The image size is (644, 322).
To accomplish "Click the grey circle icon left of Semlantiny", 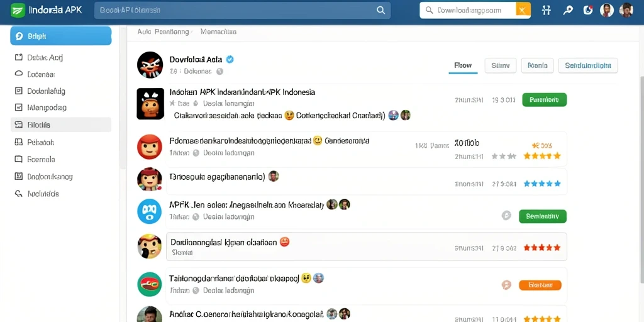I will click(x=506, y=216).
